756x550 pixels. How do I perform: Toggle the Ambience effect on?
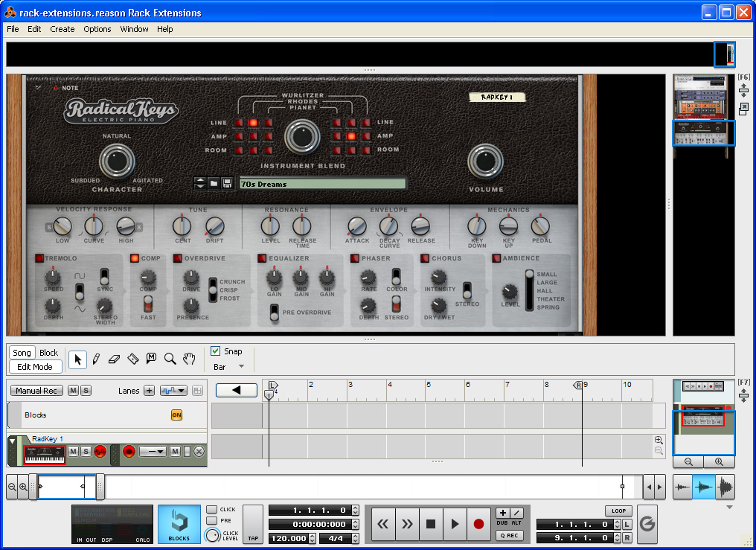click(x=496, y=258)
